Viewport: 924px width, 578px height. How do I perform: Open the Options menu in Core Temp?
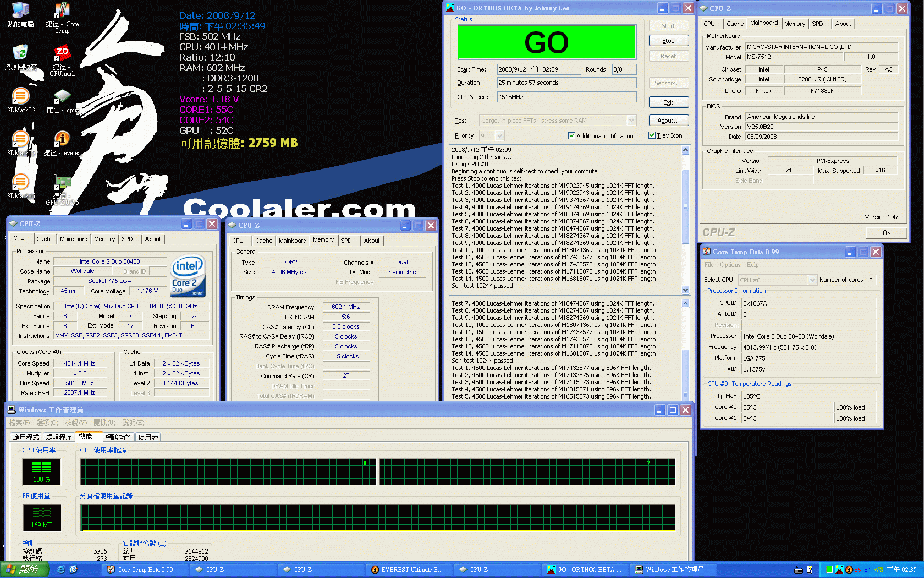pyautogui.click(x=730, y=265)
